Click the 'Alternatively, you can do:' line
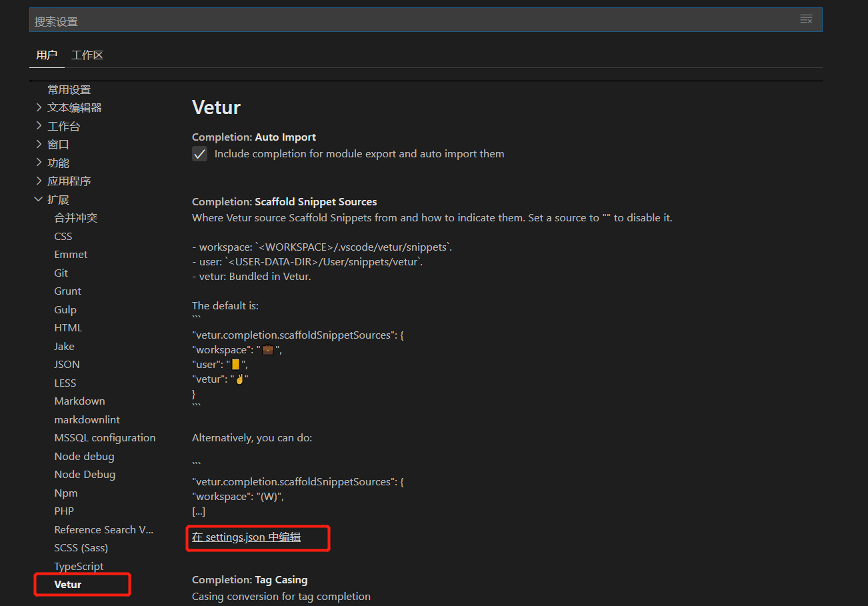The width and height of the screenshot is (868, 606). tap(252, 438)
